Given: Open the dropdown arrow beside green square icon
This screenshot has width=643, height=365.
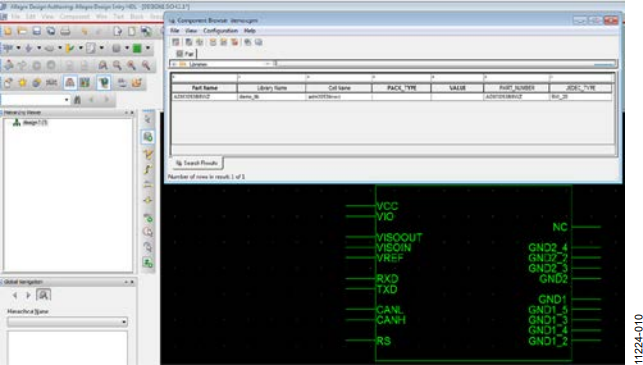Looking at the screenshot, I should 148,48.
